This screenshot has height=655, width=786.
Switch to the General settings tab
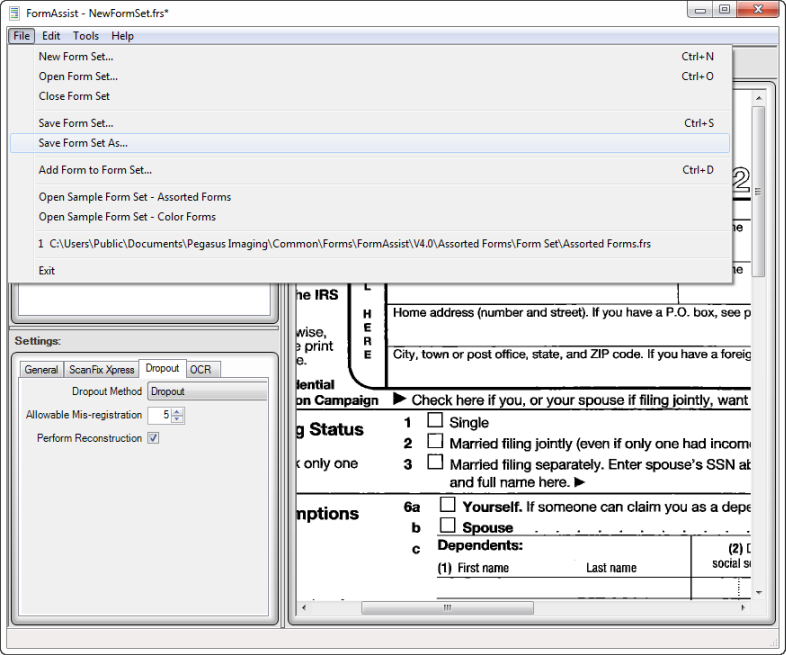click(x=41, y=369)
